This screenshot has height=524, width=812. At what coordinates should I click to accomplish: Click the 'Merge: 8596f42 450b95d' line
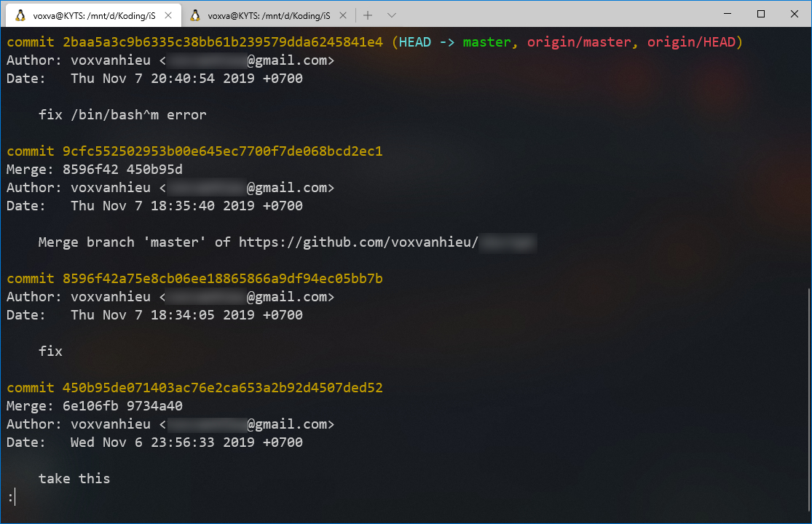(x=95, y=169)
